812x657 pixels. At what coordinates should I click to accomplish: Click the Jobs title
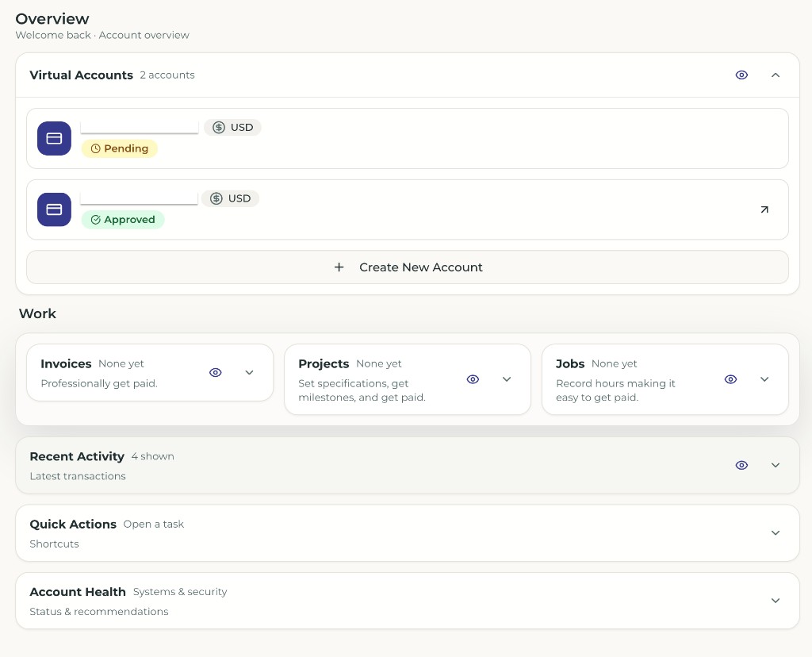(x=570, y=363)
